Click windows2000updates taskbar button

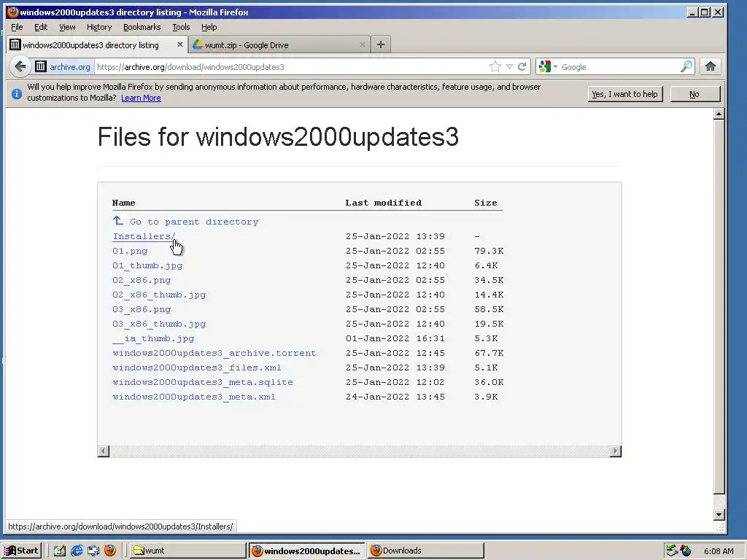pos(307,551)
